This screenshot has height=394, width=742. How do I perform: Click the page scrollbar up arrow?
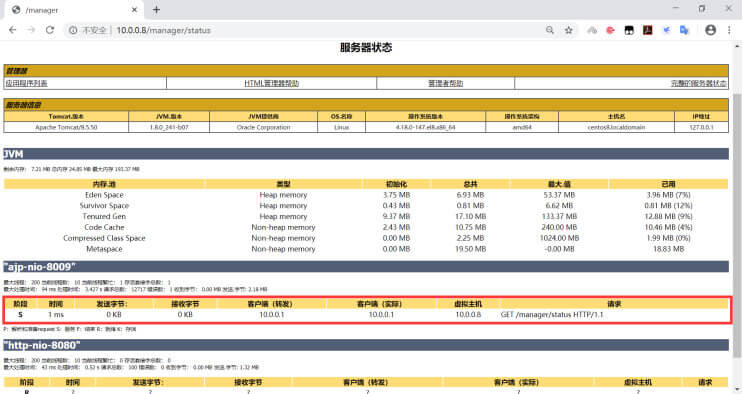737,46
